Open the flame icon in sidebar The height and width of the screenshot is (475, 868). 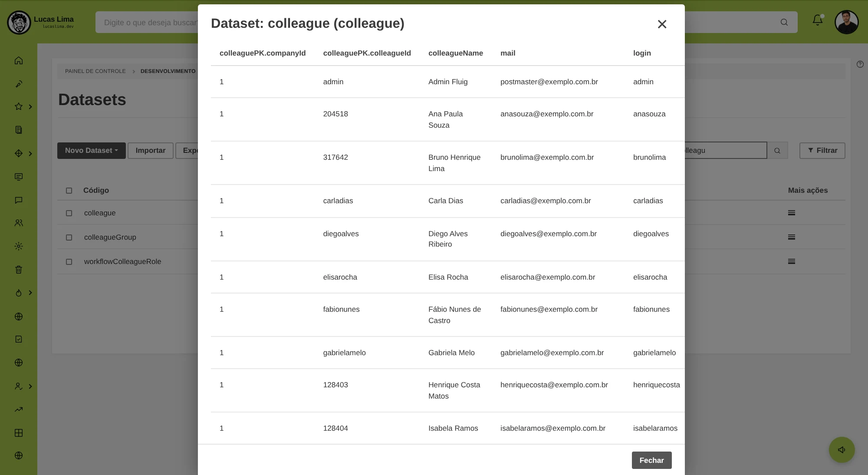point(19,293)
